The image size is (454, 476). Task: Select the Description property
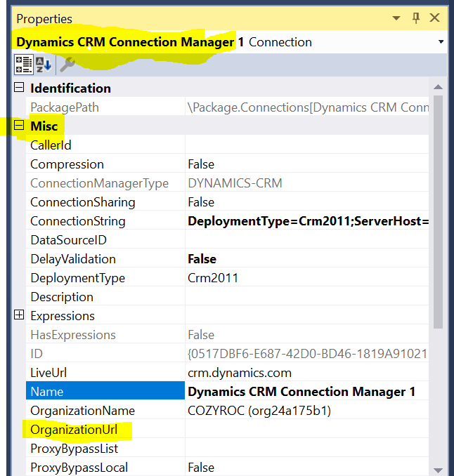105,297
